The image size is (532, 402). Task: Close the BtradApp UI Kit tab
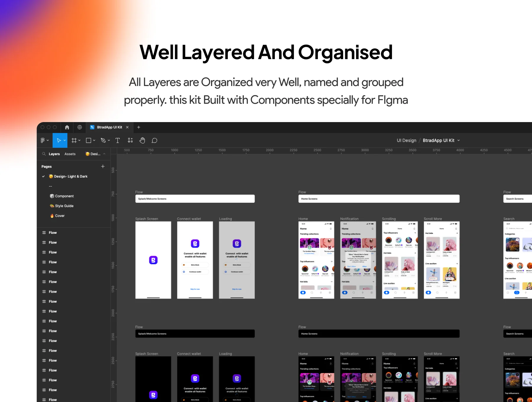[x=127, y=127]
